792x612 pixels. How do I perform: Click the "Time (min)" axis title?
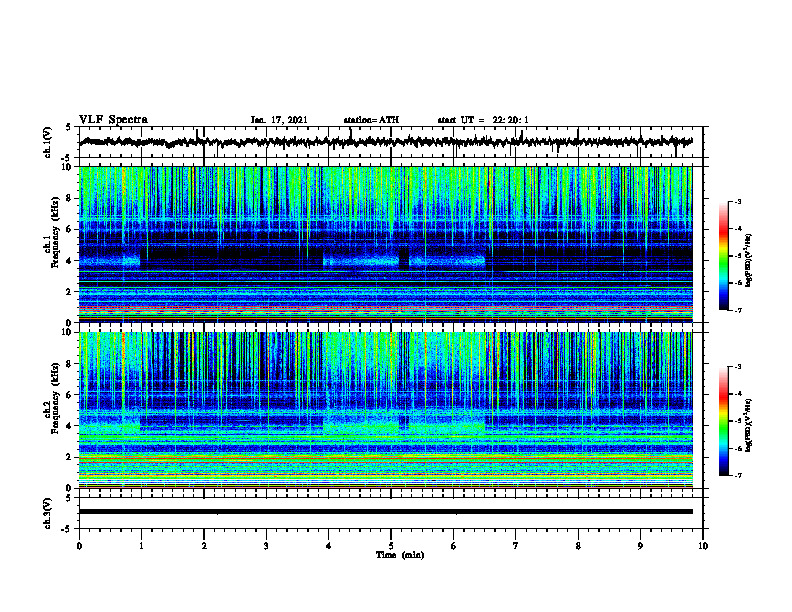(400, 555)
